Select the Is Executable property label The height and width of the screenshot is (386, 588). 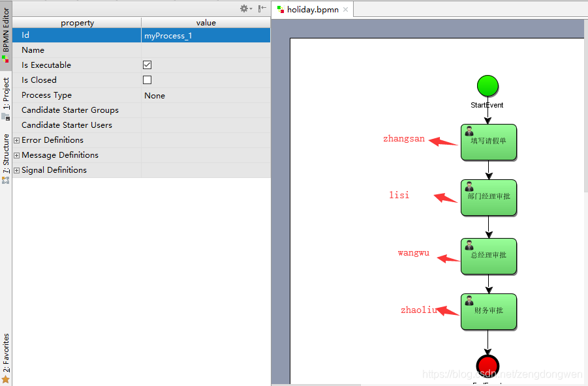(46, 65)
